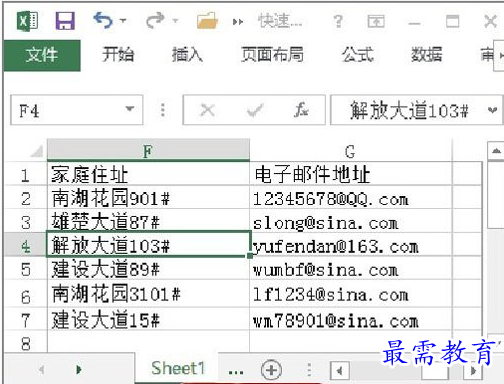
Task: Select cell 南湖花园901#
Action: click(x=148, y=198)
